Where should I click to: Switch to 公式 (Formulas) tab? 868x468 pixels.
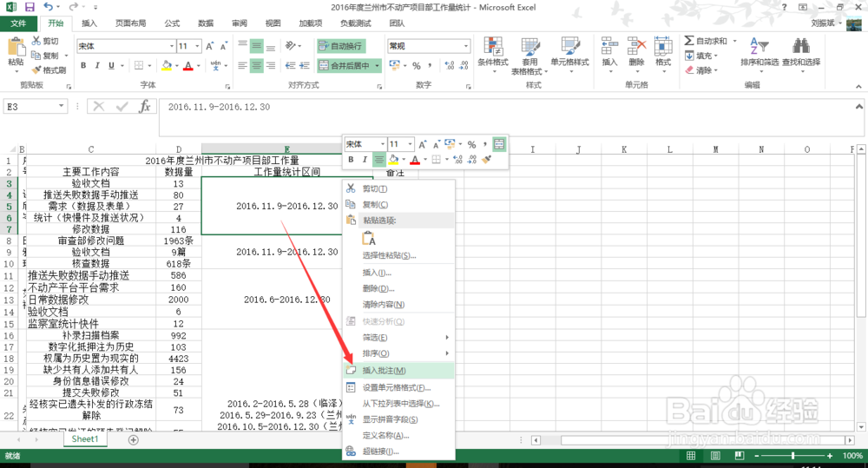[172, 23]
